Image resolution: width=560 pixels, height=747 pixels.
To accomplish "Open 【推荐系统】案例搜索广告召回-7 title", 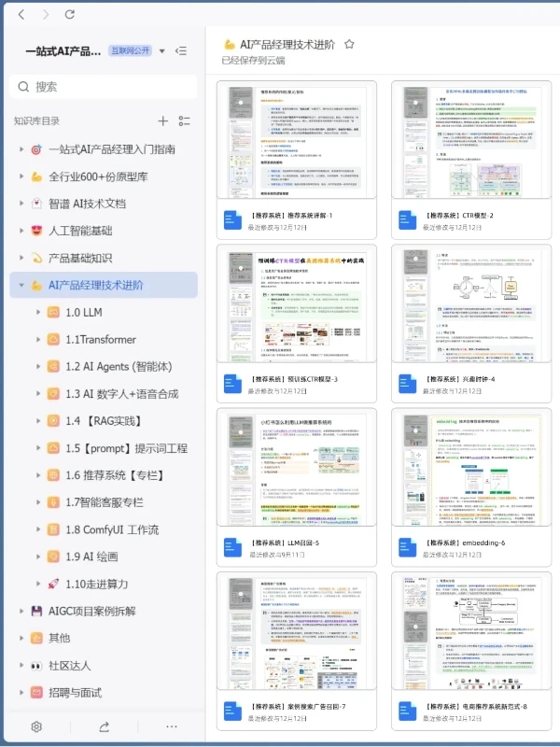I will [298, 707].
